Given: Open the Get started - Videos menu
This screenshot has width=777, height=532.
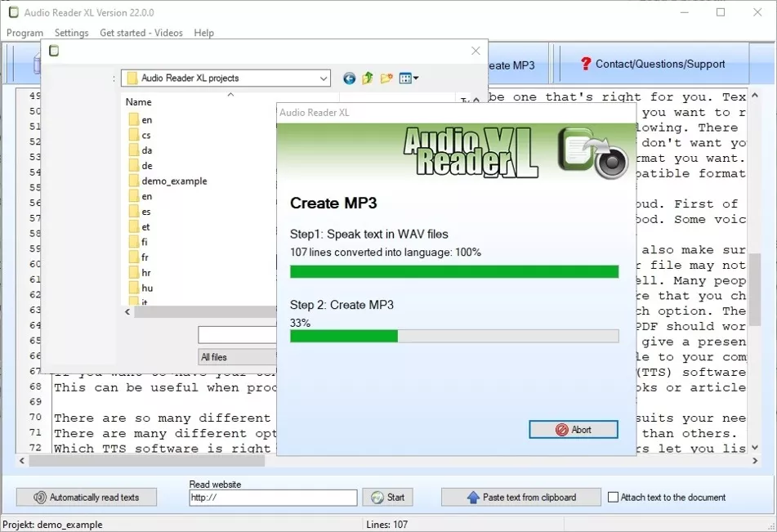Looking at the screenshot, I should [x=141, y=33].
